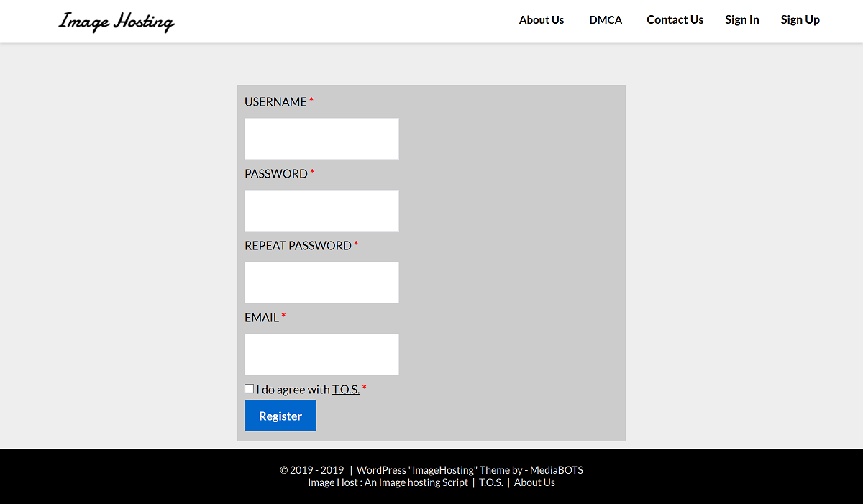This screenshot has width=863, height=504.
Task: Click the Email input box
Action: [321, 354]
